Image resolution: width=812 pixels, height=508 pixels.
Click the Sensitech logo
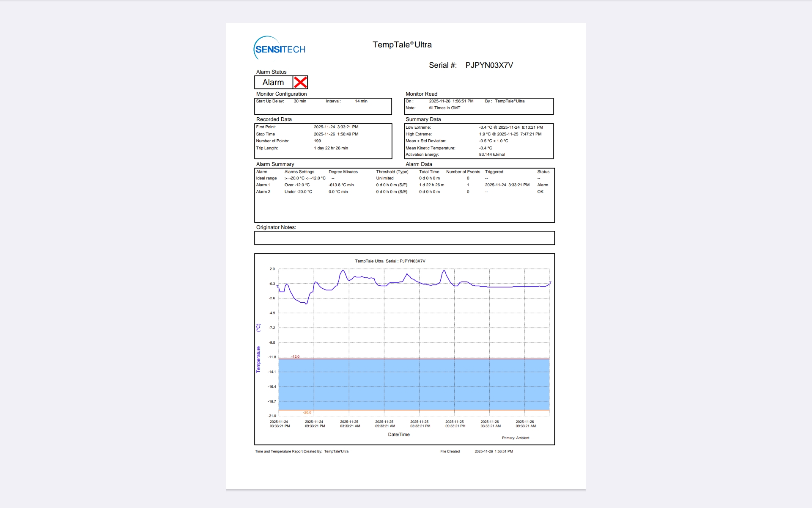coord(280,49)
